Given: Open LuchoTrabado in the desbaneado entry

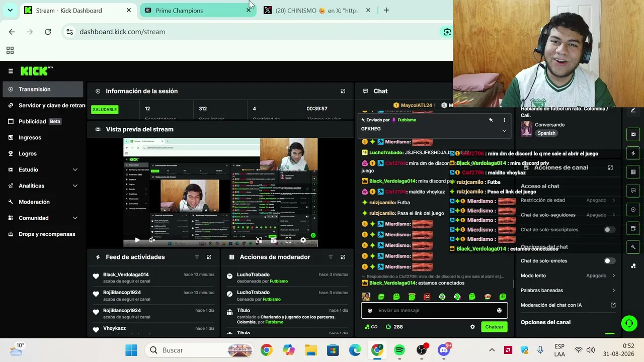Looking at the screenshot, I should coord(253,275).
